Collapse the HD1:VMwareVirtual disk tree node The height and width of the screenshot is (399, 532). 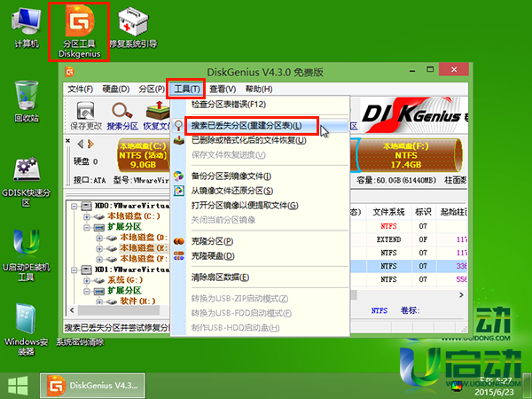click(x=71, y=268)
